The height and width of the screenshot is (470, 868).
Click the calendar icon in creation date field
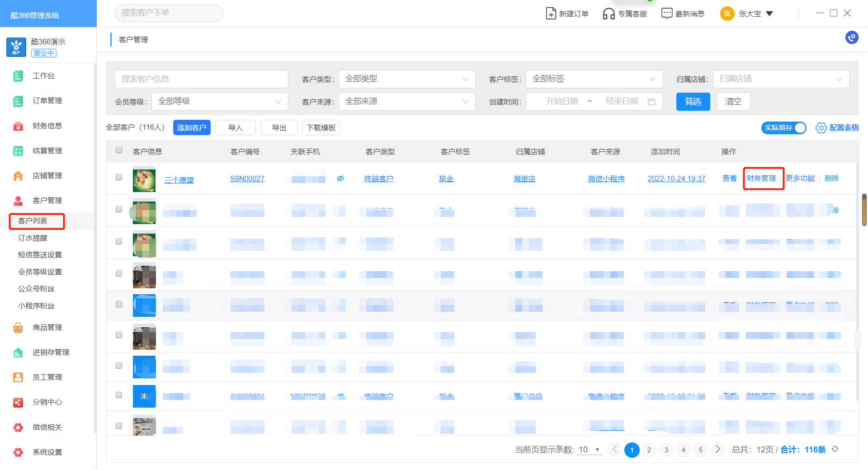click(651, 102)
